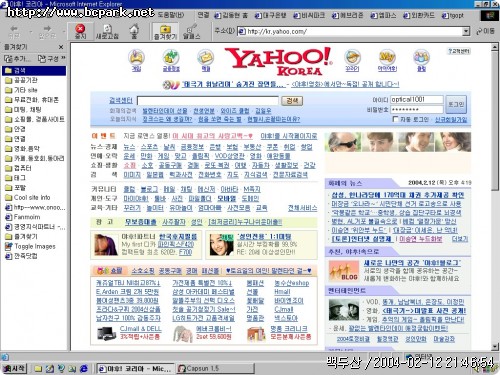Click the Search (검색) button
Viewport: 500px width, 375px height.
pos(292,101)
